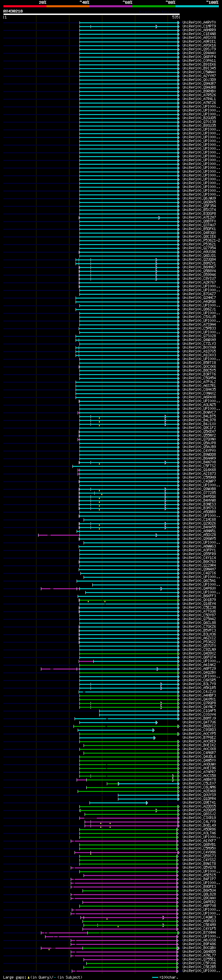Choose UniRef100_Q9W0B8 from the list
Screen dimensions: 222x980
pos(199,489)
